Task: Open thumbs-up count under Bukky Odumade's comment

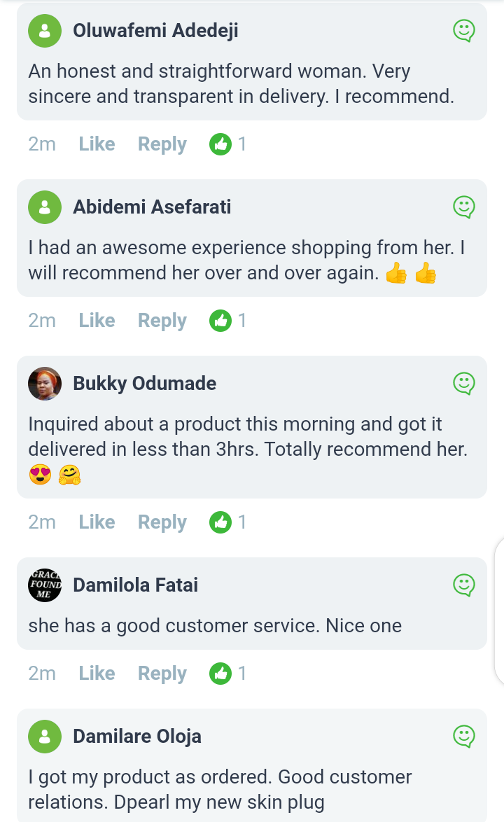Action: [228, 522]
